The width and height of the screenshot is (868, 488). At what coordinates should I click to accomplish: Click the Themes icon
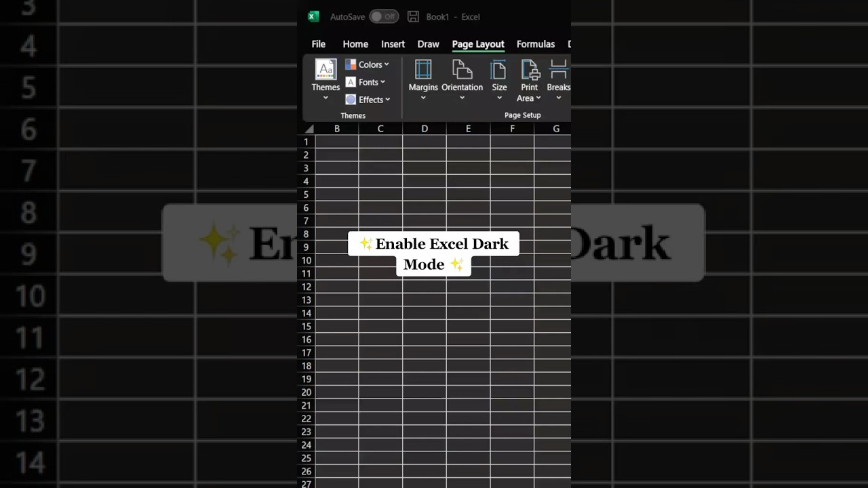tap(325, 69)
